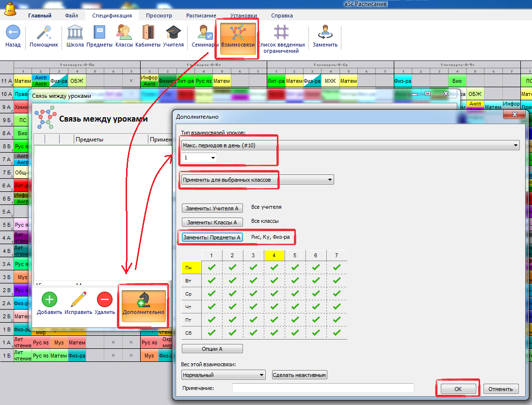Open Предметы in the ribbon
The width and height of the screenshot is (532, 405).
[x=99, y=33]
